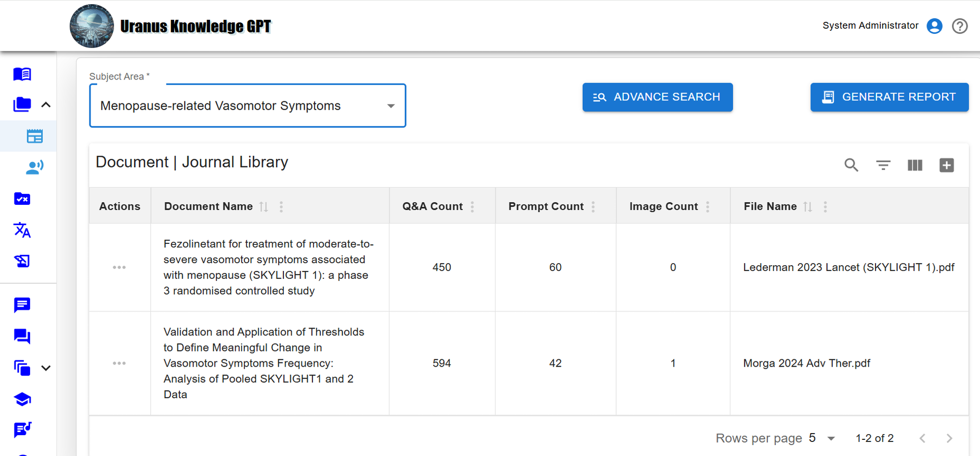Click the add new document plus icon
The image size is (980, 456).
pyautogui.click(x=947, y=165)
